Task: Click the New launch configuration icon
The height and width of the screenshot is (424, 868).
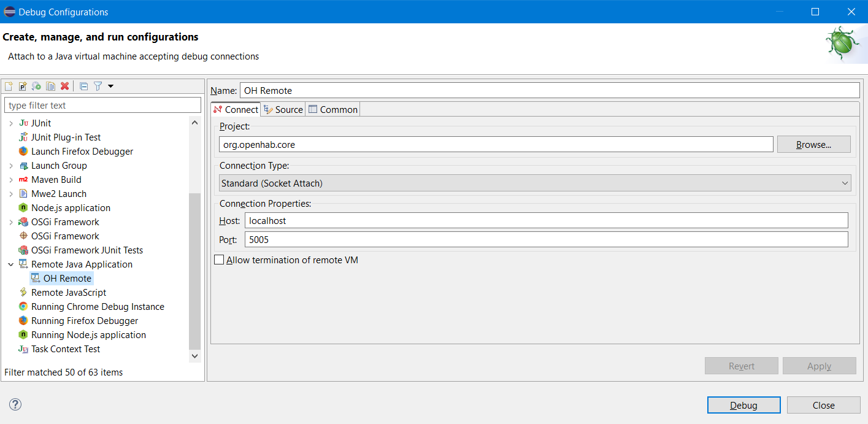Action: coord(9,86)
